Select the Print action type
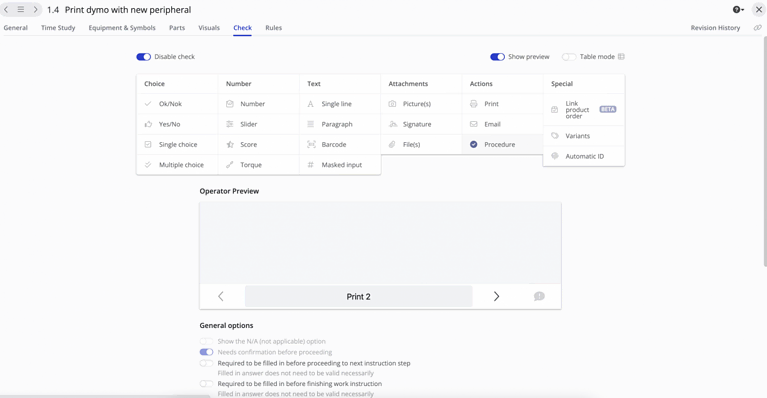Viewport: 767px width, 398px height. click(x=502, y=104)
